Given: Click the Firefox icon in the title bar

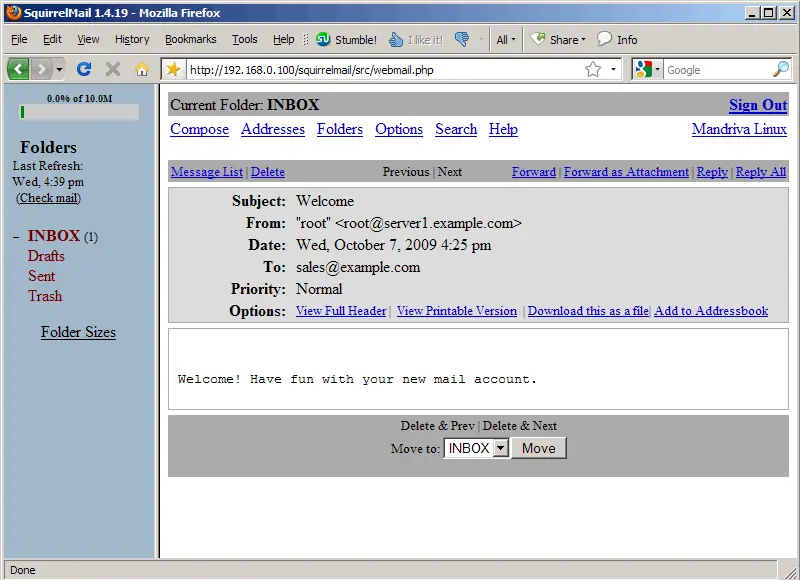Looking at the screenshot, I should (14, 12).
